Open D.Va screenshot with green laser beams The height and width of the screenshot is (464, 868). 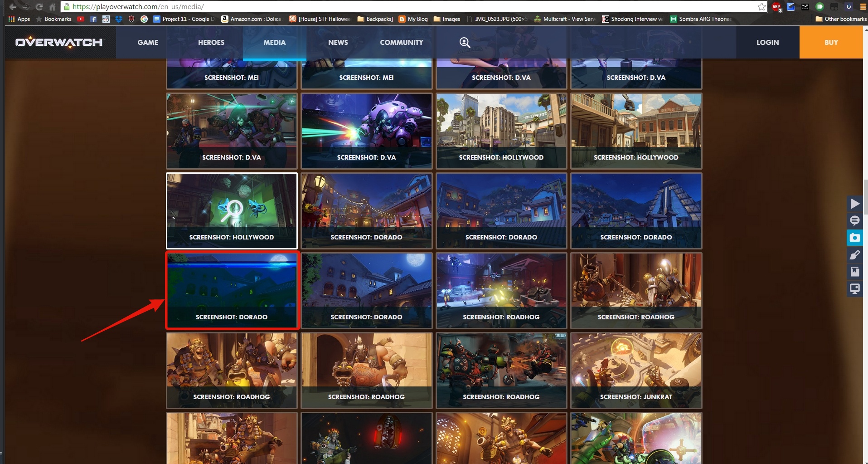(232, 131)
